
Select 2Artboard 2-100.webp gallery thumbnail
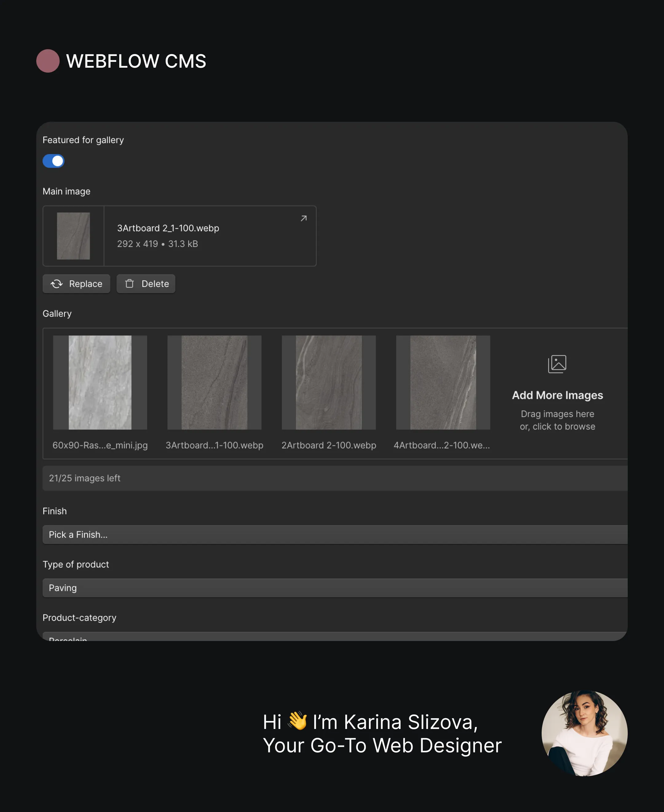click(x=329, y=383)
